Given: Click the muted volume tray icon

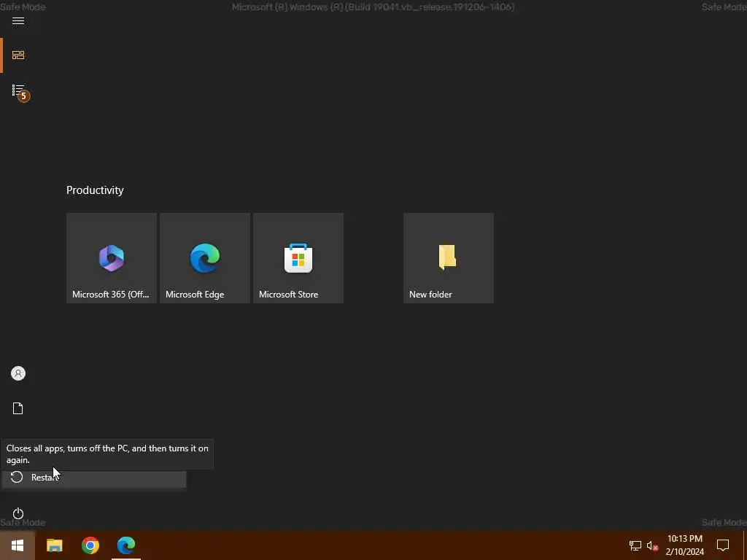Looking at the screenshot, I should click(652, 545).
